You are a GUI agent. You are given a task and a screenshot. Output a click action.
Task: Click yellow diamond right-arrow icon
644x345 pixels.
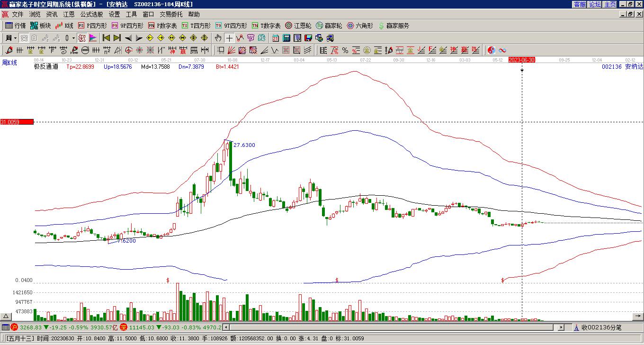point(161,38)
